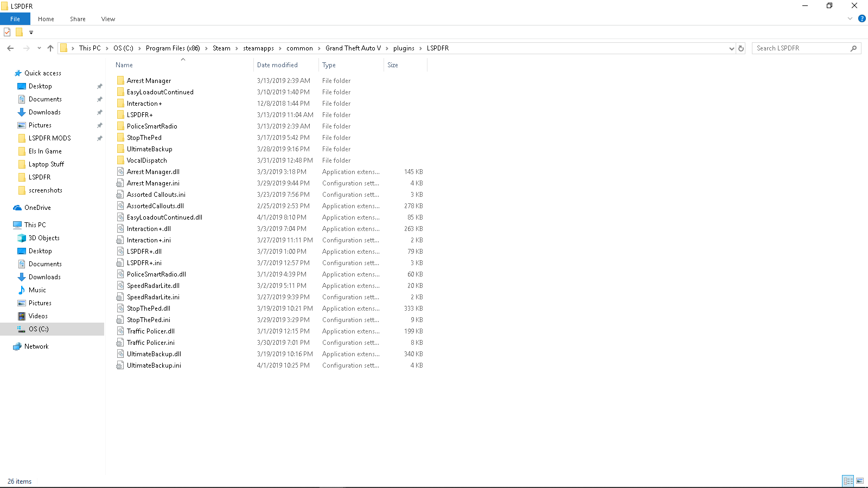Expand the chevron after plugins in the address bar

tap(420, 48)
